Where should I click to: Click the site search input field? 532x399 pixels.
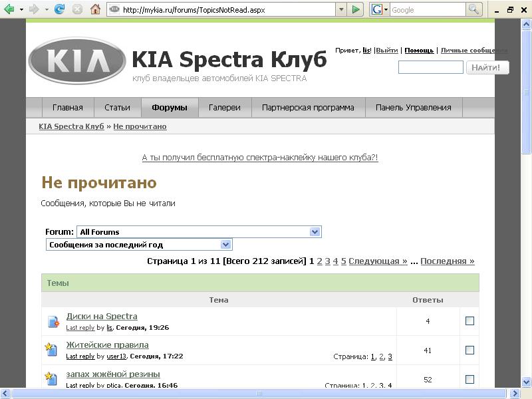tap(430, 67)
